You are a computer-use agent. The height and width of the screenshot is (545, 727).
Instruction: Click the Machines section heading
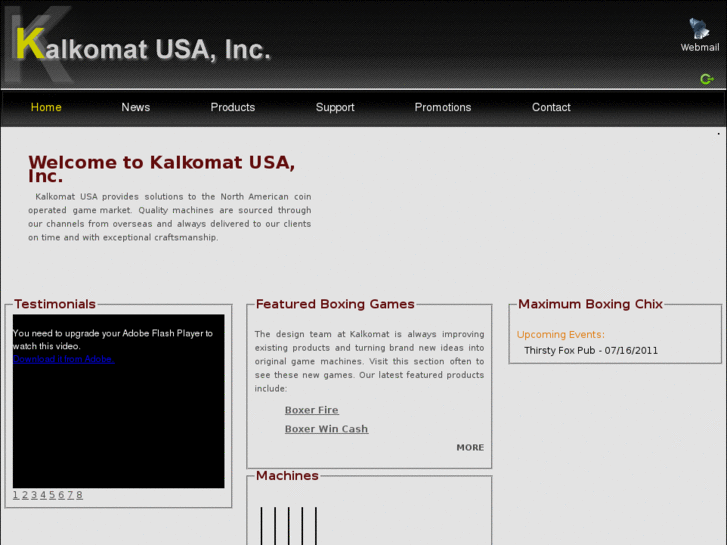pos(287,475)
